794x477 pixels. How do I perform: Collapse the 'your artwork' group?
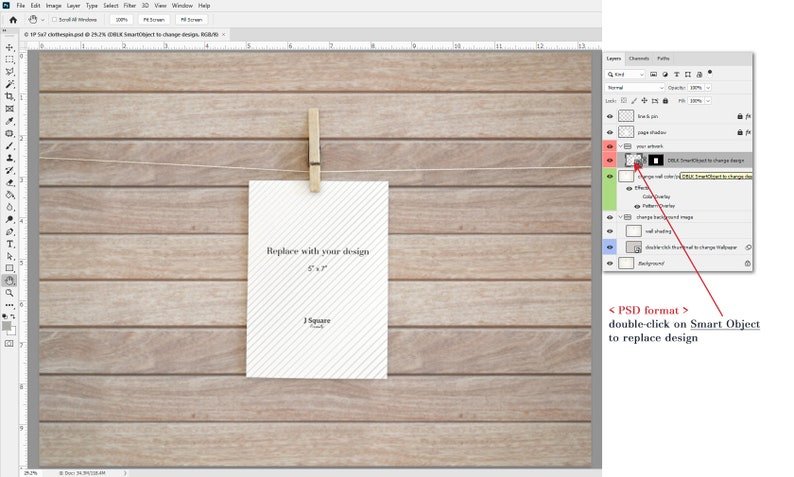click(x=620, y=146)
